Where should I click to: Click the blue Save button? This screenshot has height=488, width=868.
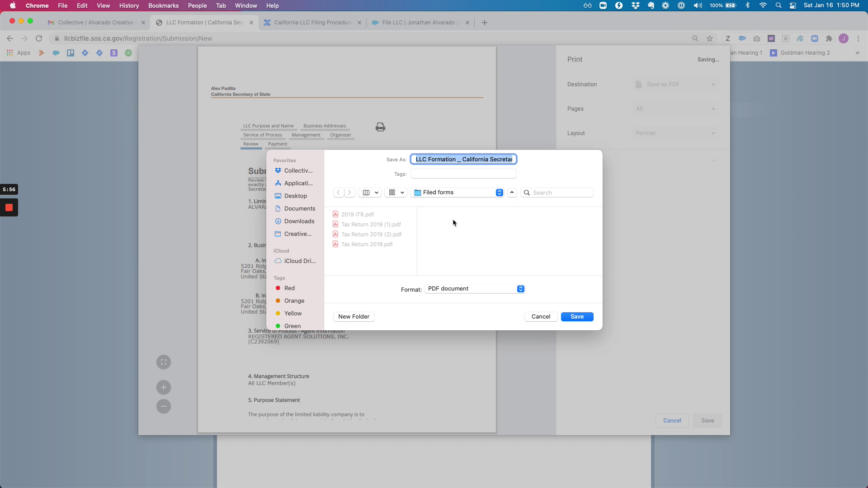point(577,317)
